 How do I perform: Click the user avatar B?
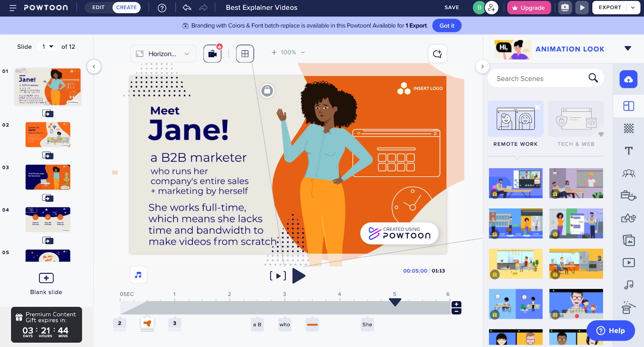point(479,8)
